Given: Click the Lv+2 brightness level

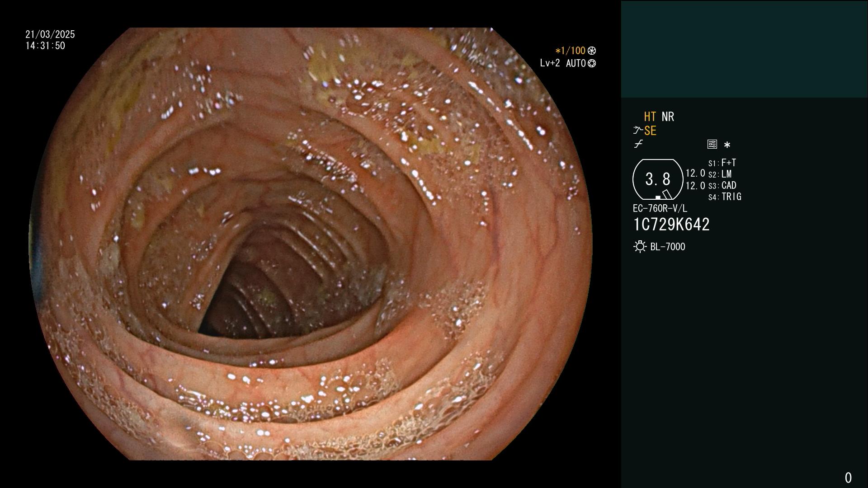Looking at the screenshot, I should point(550,63).
